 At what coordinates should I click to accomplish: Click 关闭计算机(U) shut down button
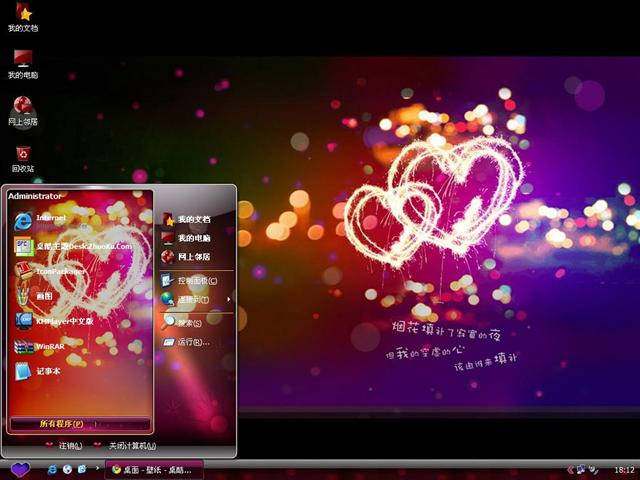coord(124,446)
